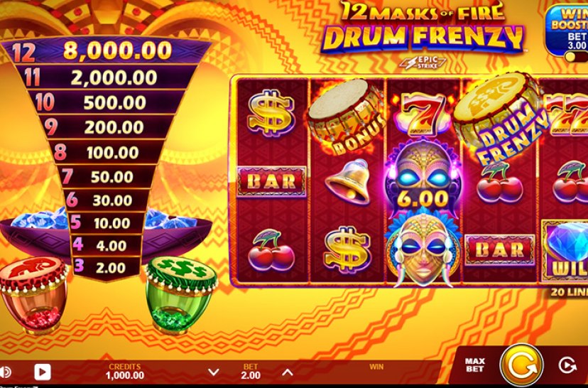This screenshot has width=588, height=388.
Task: Select the 12 masks 8,000.00 jackpot row
Action: (107, 50)
